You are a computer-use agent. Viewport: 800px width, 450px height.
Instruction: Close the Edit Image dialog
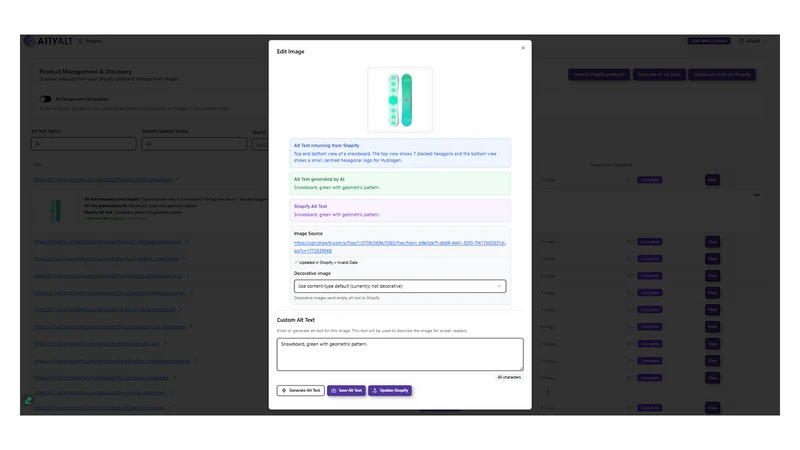[523, 48]
